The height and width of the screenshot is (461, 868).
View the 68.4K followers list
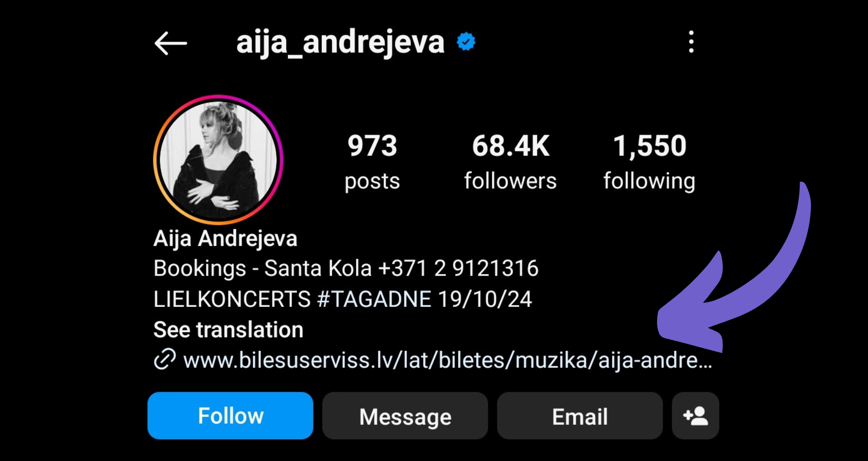pos(510,162)
